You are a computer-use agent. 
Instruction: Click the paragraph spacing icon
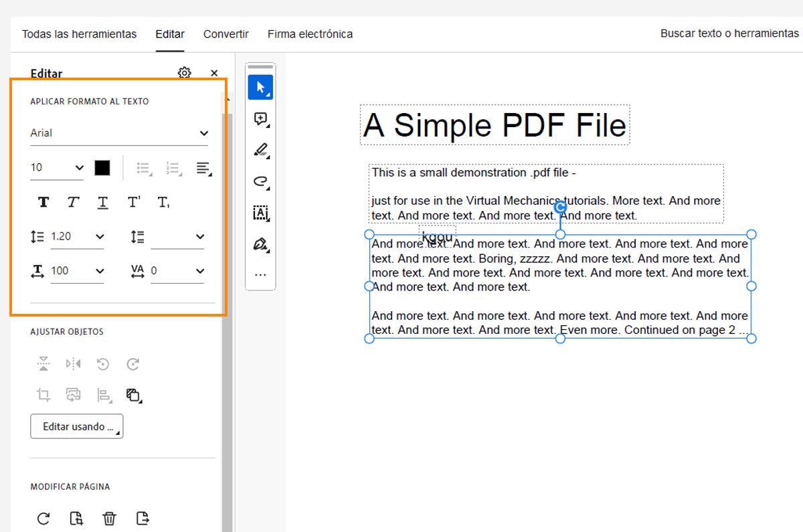(x=137, y=236)
